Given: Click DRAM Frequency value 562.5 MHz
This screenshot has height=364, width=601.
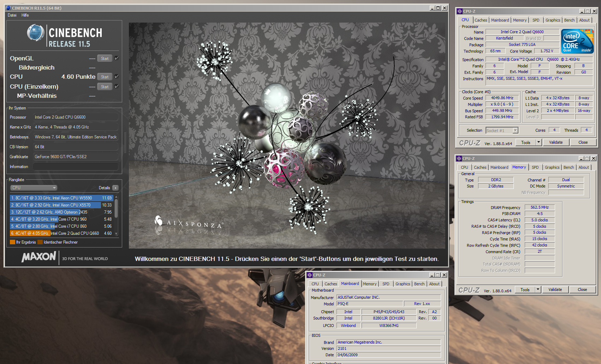Looking at the screenshot, I should click(540, 208).
